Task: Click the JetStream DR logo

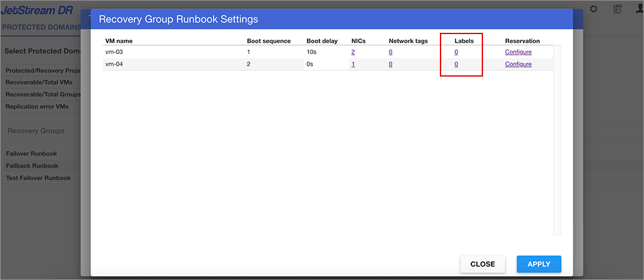Action: coord(37,10)
